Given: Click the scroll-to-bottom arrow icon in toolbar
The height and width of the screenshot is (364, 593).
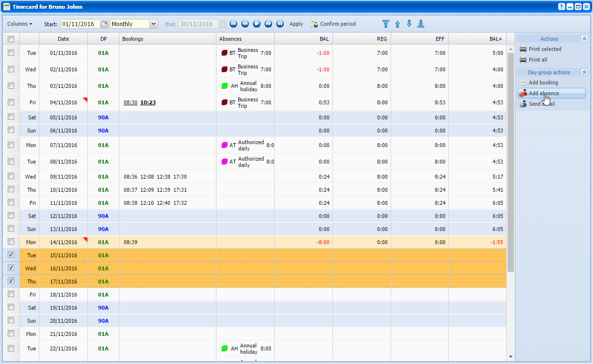Looking at the screenshot, I should (x=421, y=24).
